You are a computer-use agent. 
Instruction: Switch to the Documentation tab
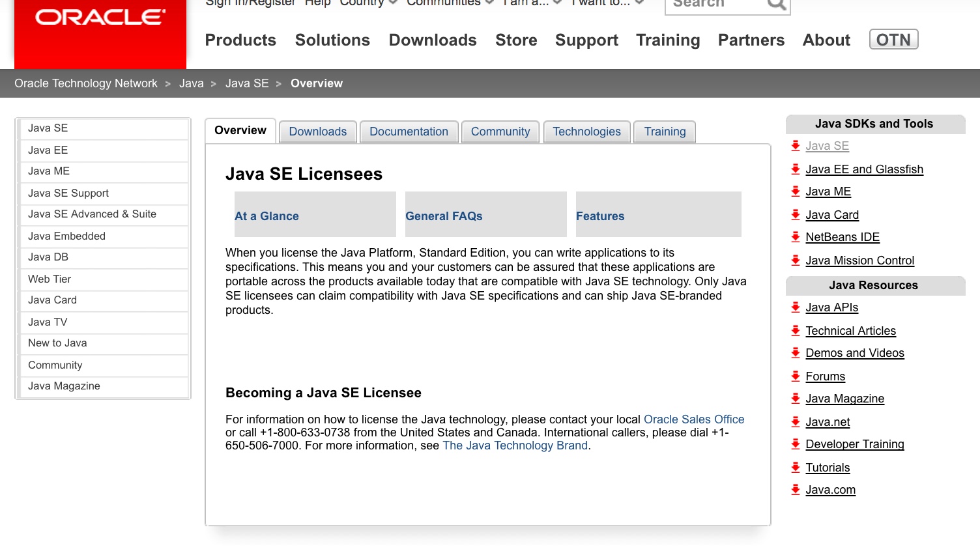point(409,132)
